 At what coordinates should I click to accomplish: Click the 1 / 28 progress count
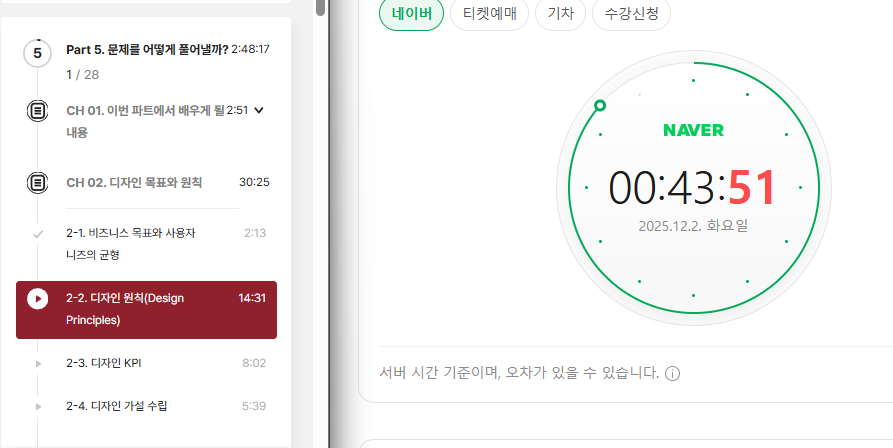coord(83,75)
